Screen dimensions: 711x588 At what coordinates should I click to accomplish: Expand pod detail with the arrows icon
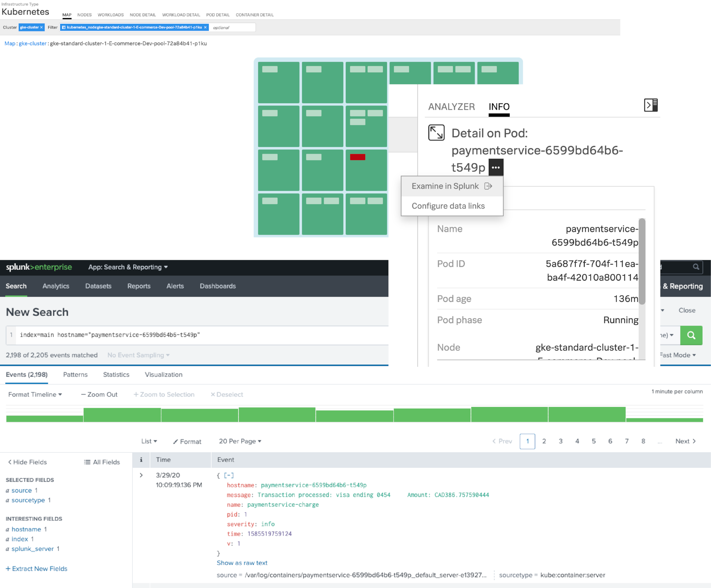point(436,133)
